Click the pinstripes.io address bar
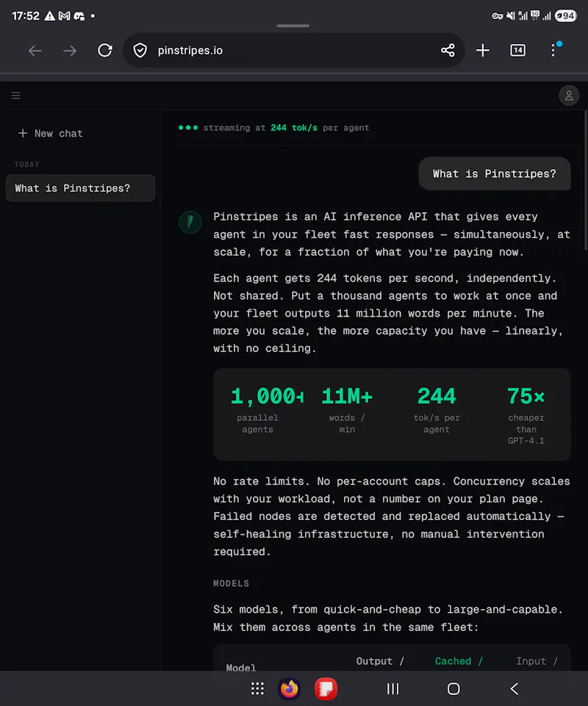The height and width of the screenshot is (706, 588). pos(293,51)
